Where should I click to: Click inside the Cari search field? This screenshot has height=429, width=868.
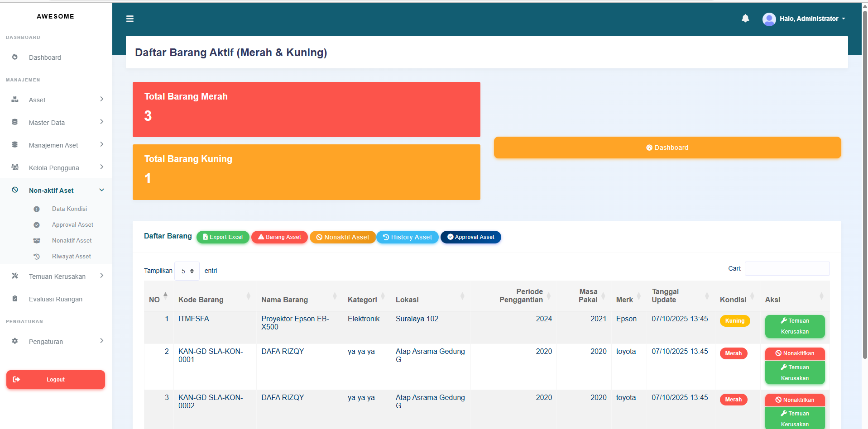[x=787, y=268]
